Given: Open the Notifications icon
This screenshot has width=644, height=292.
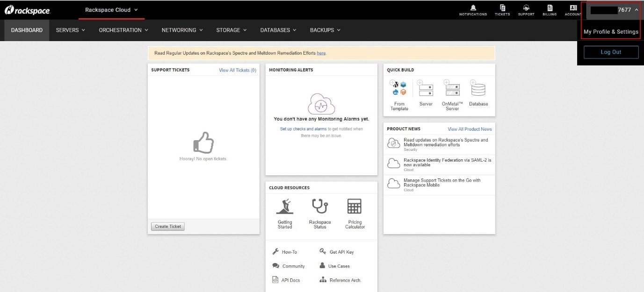Looking at the screenshot, I should coord(472,10).
